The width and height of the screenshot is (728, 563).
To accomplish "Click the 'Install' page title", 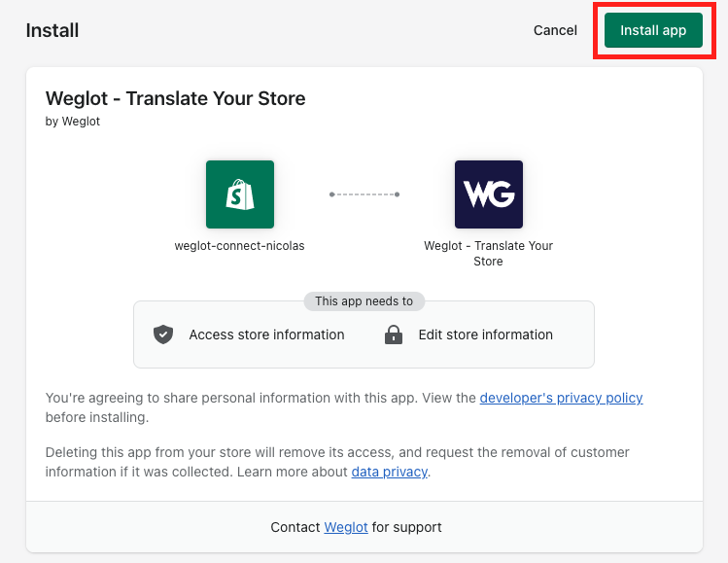I will click(x=52, y=31).
